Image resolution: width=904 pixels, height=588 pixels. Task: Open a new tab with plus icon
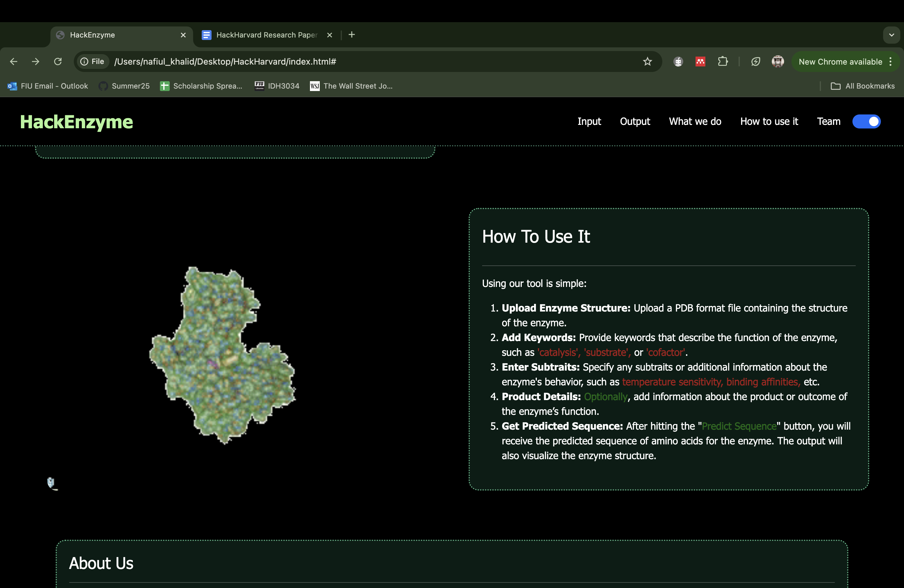(x=352, y=35)
